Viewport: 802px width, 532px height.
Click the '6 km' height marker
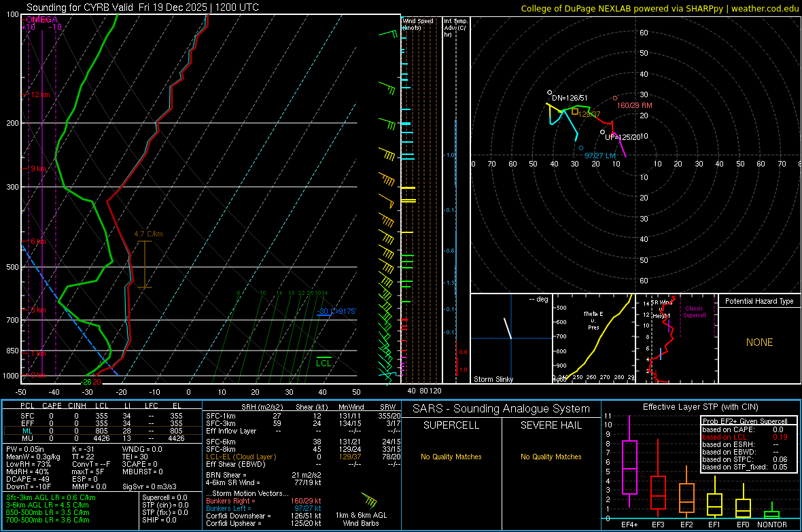[38, 241]
